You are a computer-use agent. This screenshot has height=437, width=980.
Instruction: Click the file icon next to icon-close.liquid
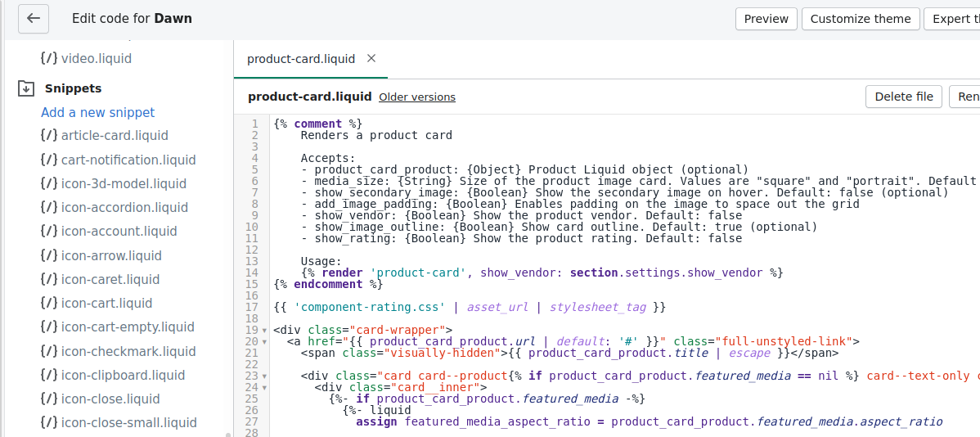point(49,399)
